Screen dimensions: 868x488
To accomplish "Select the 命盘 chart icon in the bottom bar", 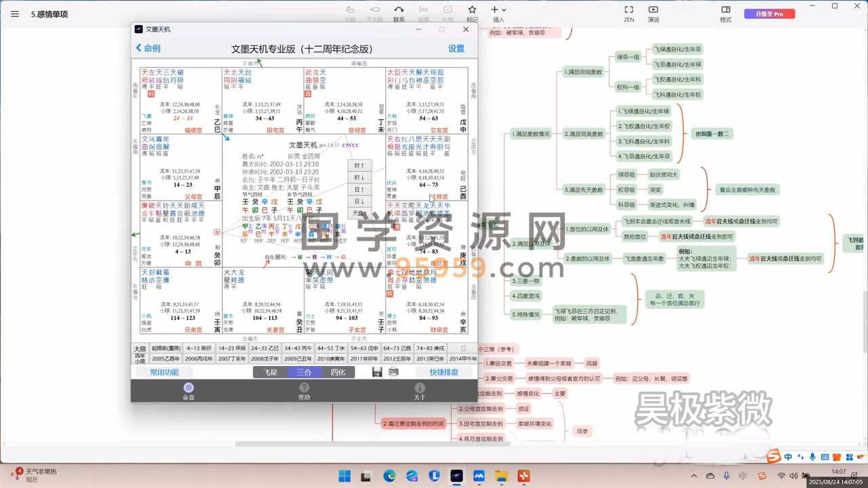I will click(189, 390).
